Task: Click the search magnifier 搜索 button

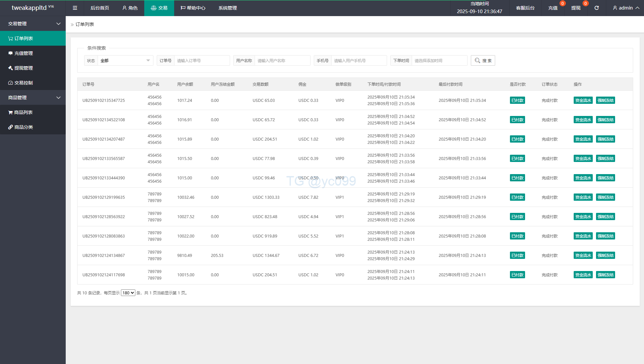Action: (x=483, y=60)
